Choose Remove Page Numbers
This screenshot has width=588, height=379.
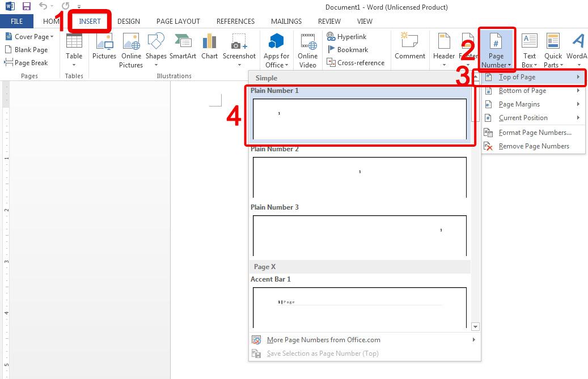pos(533,146)
